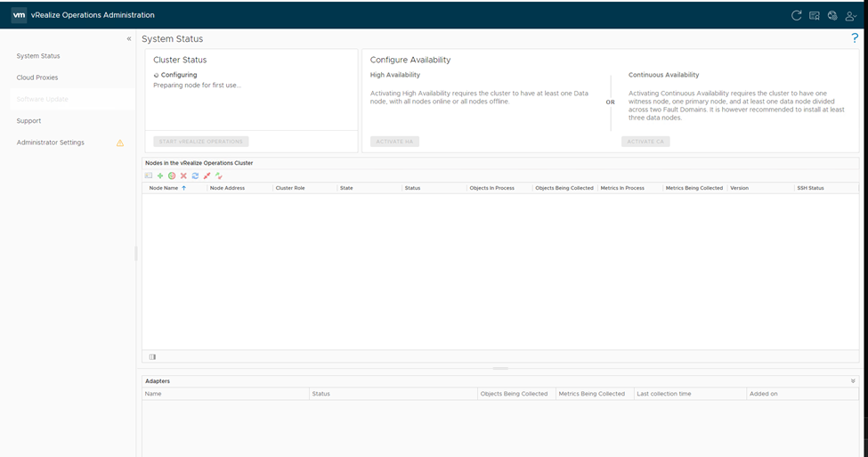Open help with the question mark icon

pyautogui.click(x=855, y=37)
